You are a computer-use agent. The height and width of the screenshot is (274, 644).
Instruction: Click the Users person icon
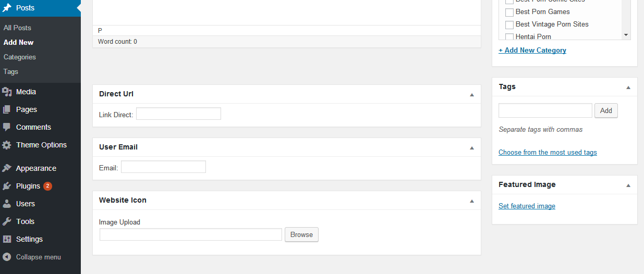(7, 204)
